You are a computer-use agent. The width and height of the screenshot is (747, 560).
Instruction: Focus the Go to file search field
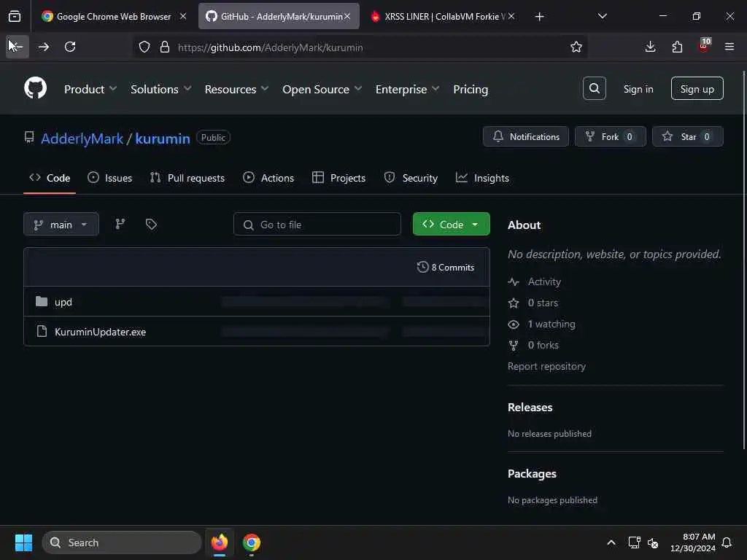[x=317, y=225]
